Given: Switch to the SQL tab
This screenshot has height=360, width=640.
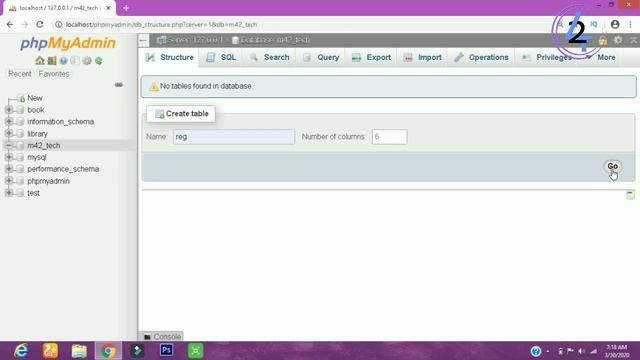Looking at the screenshot, I should [x=221, y=58].
